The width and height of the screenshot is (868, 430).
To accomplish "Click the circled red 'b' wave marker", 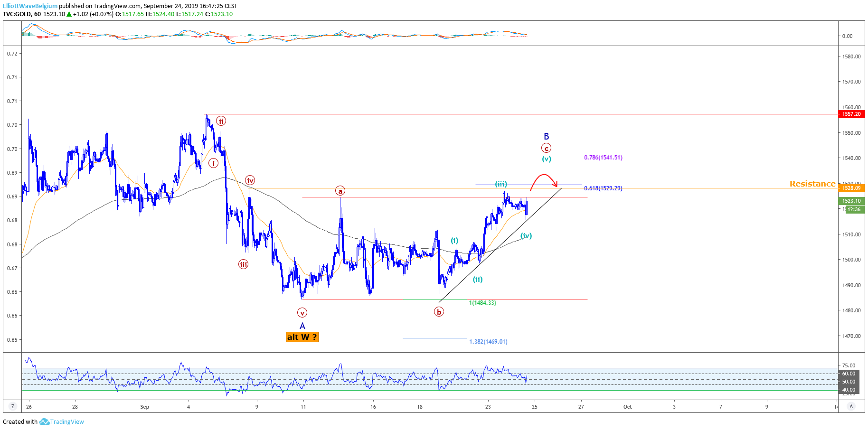I will pyautogui.click(x=439, y=312).
